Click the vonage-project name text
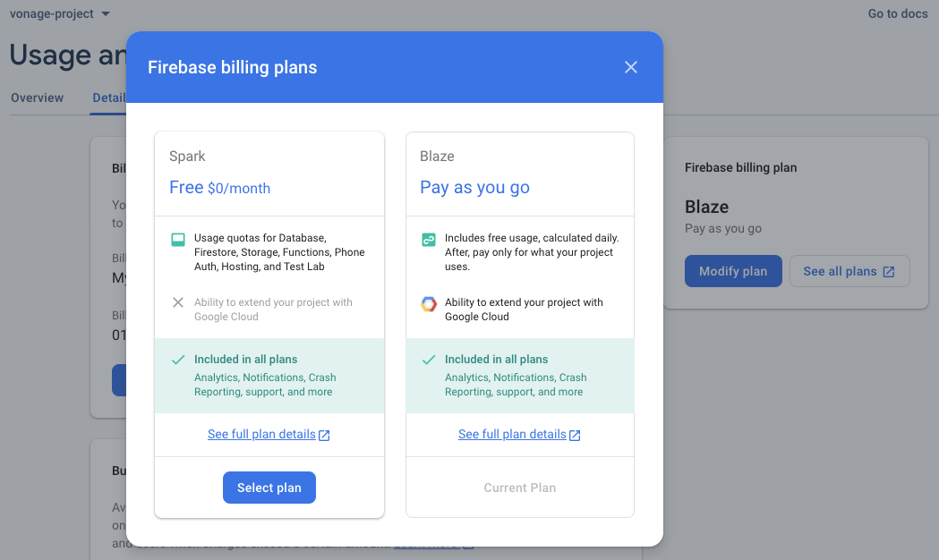 click(x=52, y=13)
